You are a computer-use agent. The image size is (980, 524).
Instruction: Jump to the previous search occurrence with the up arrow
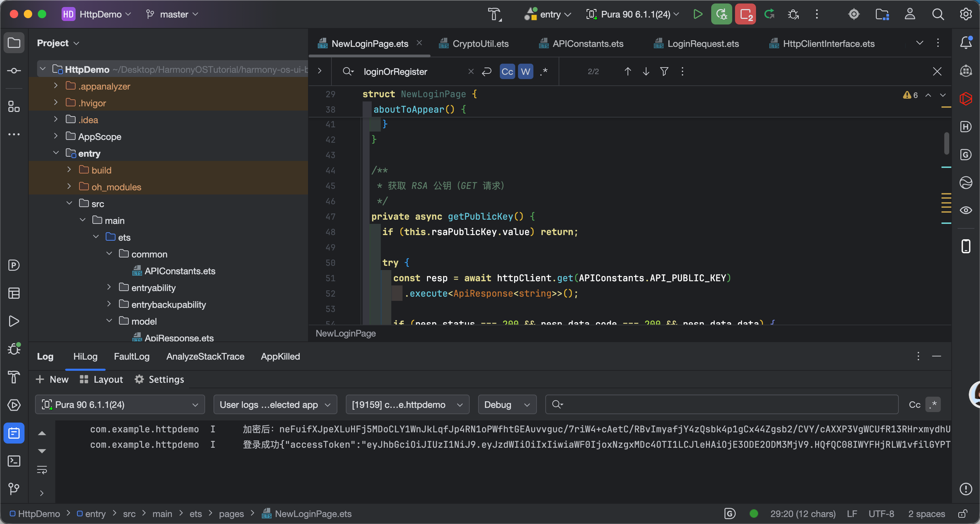[x=628, y=71]
